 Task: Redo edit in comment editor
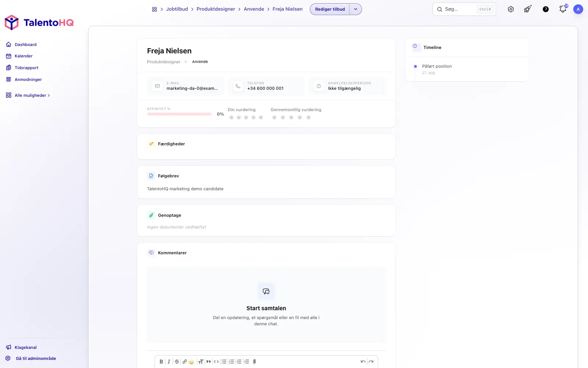[x=371, y=362]
